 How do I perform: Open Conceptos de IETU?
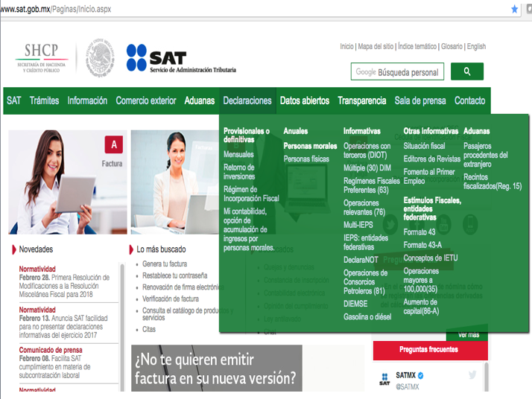coord(431,258)
